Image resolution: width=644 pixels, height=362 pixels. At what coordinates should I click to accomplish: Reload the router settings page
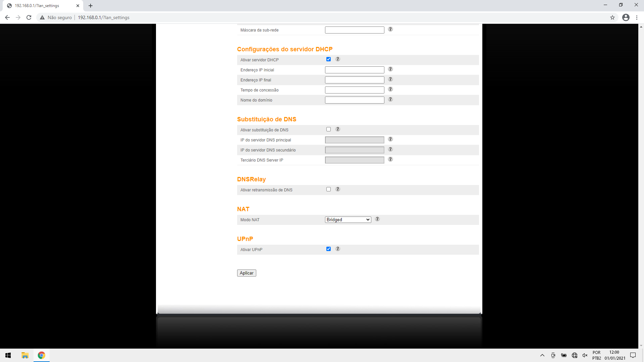point(29,17)
